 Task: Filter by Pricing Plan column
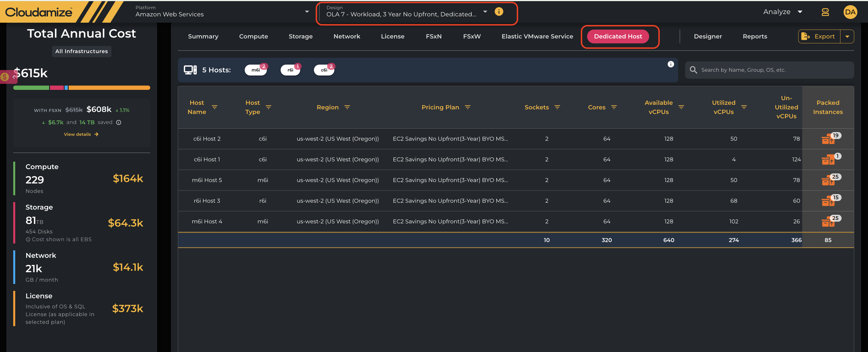coord(468,107)
